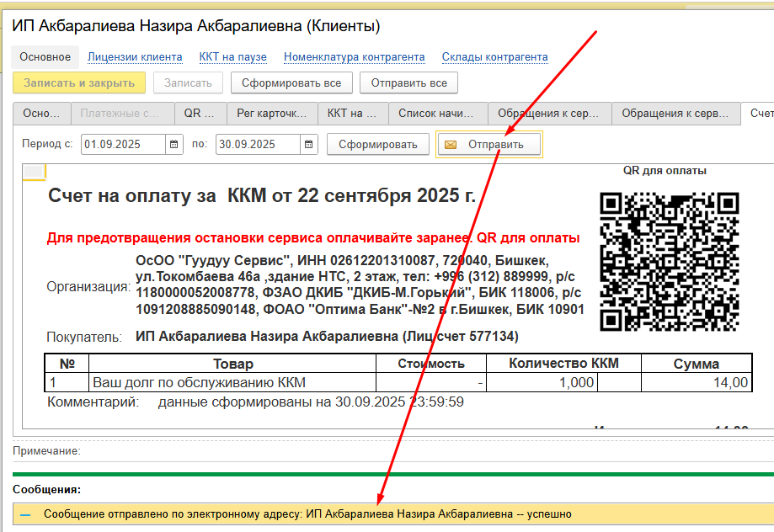
Task: Open Склады контрагента link
Action: click(494, 57)
